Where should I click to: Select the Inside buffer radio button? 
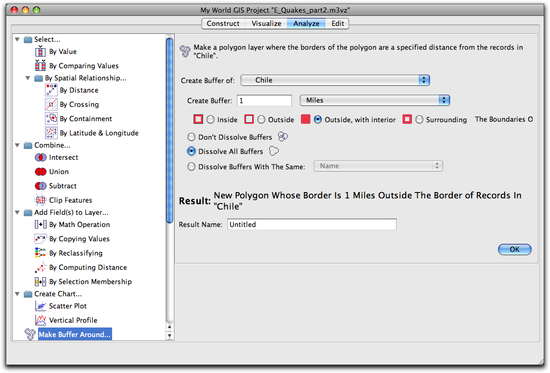coord(210,120)
